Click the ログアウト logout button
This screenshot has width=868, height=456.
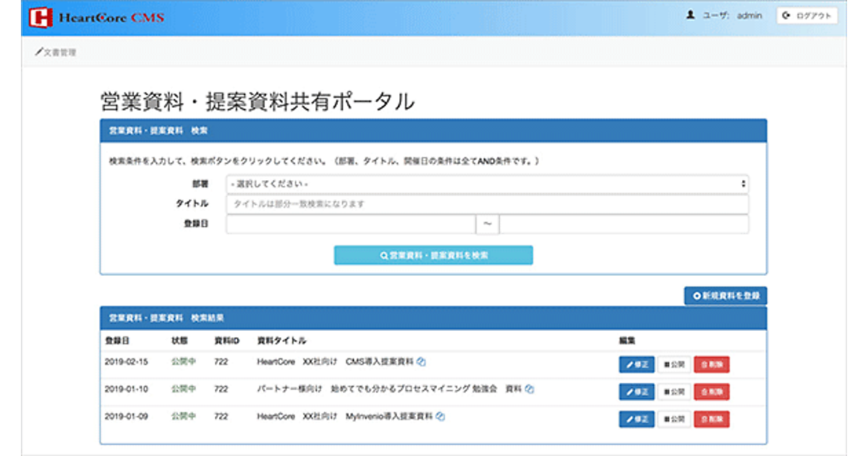pos(807,15)
